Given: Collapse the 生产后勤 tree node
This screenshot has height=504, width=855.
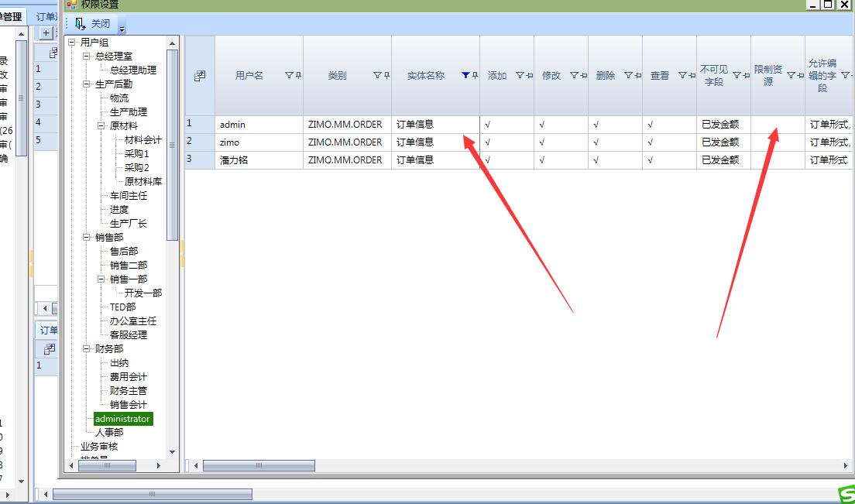Looking at the screenshot, I should (x=88, y=84).
